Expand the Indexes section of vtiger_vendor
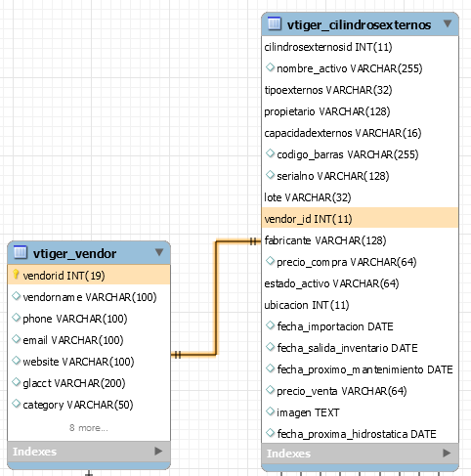 pyautogui.click(x=158, y=452)
